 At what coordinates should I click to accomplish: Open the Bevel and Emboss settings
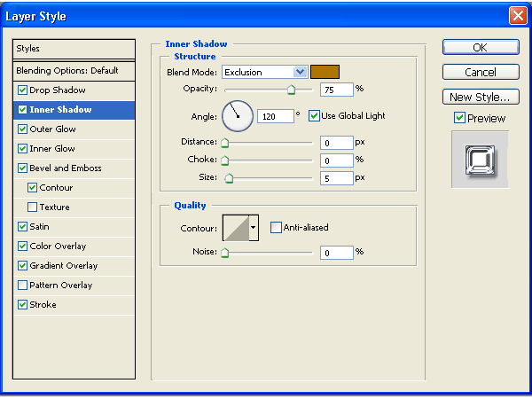coord(66,168)
